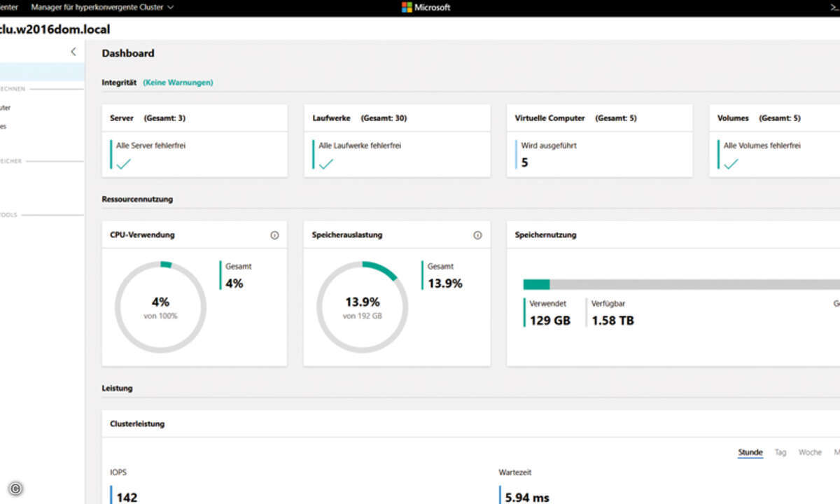Open the Server (Gesamt: 3) card title
The width and height of the screenshot is (840, 504).
tap(148, 118)
